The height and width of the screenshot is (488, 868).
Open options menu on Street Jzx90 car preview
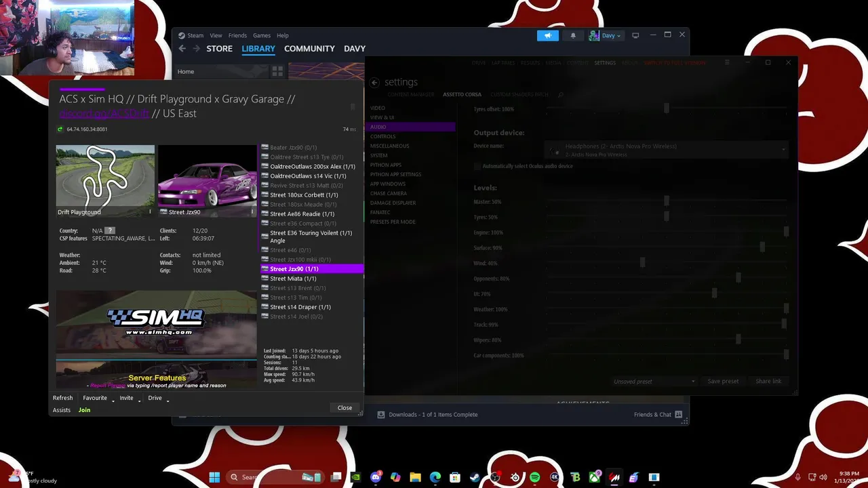click(x=252, y=211)
